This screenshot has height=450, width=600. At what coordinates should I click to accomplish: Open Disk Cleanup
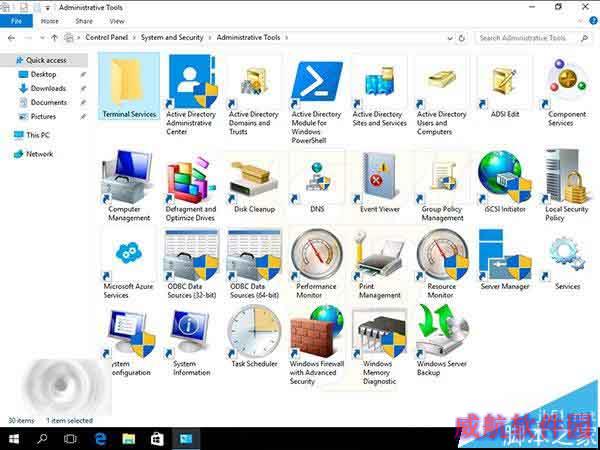pyautogui.click(x=254, y=182)
